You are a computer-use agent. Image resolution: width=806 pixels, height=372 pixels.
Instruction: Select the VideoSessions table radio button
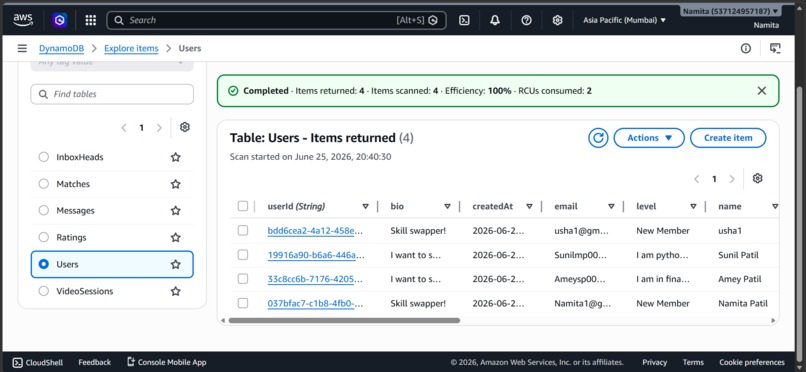pos(44,291)
